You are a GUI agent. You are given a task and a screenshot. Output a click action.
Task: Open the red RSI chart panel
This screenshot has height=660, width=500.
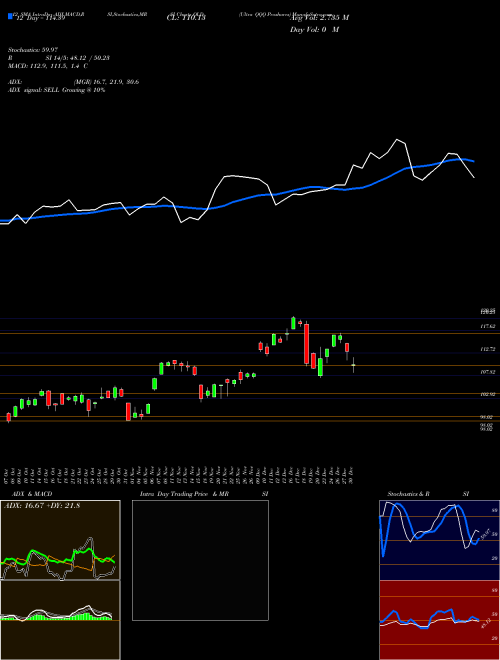(439, 620)
